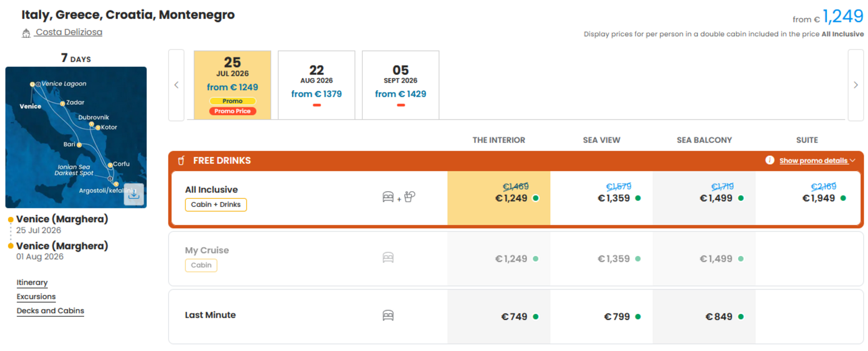
Task: Click the struck-through €2,169 suite price
Action: tap(823, 186)
